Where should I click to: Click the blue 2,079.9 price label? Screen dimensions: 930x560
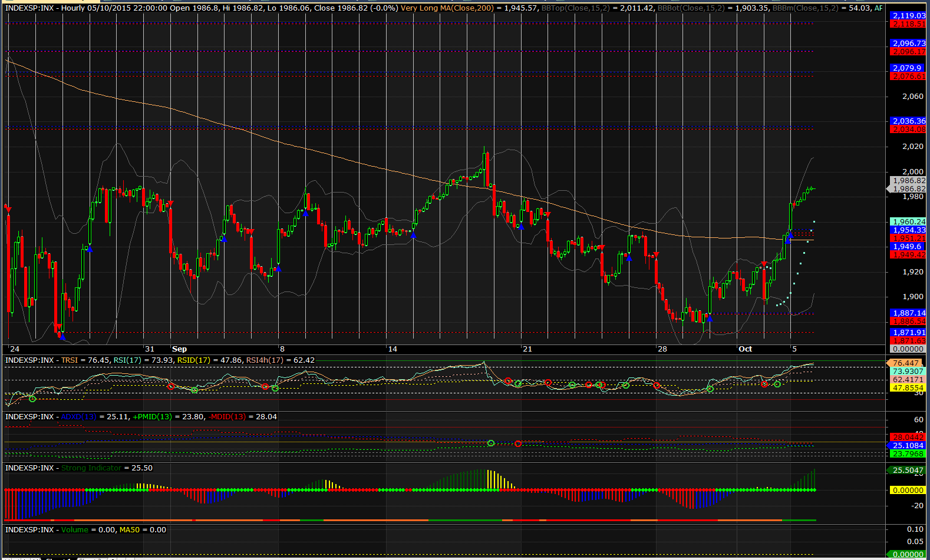pyautogui.click(x=908, y=68)
